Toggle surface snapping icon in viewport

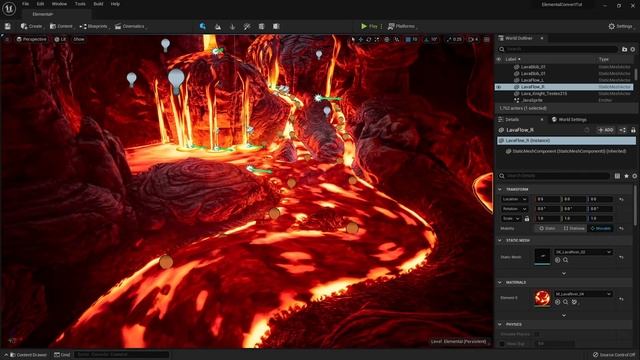[x=396, y=39]
